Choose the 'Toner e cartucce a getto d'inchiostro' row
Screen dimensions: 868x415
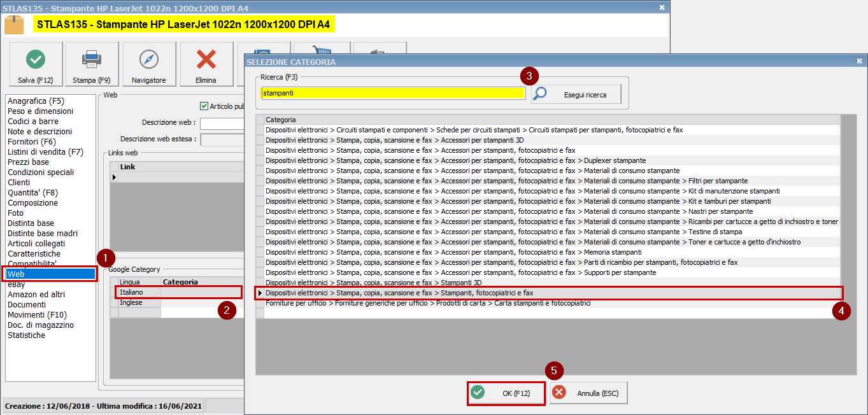(552, 242)
